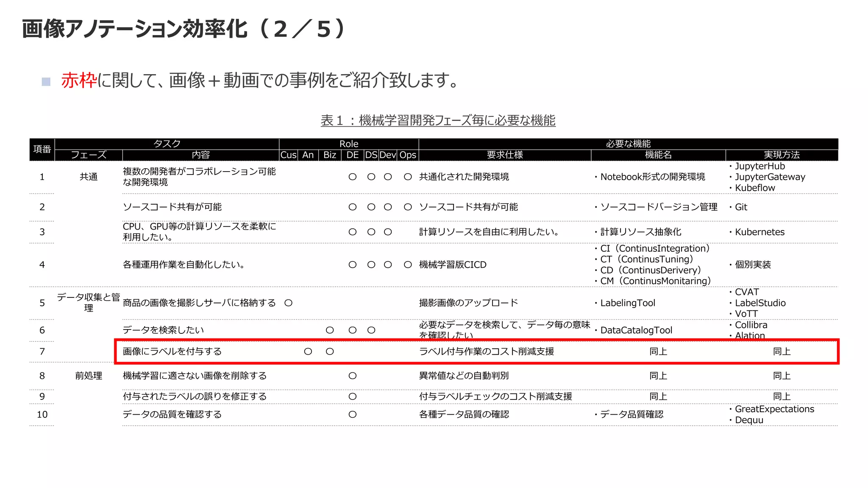
Task: Click the データの品質を確認する cell
Action: tap(172, 414)
